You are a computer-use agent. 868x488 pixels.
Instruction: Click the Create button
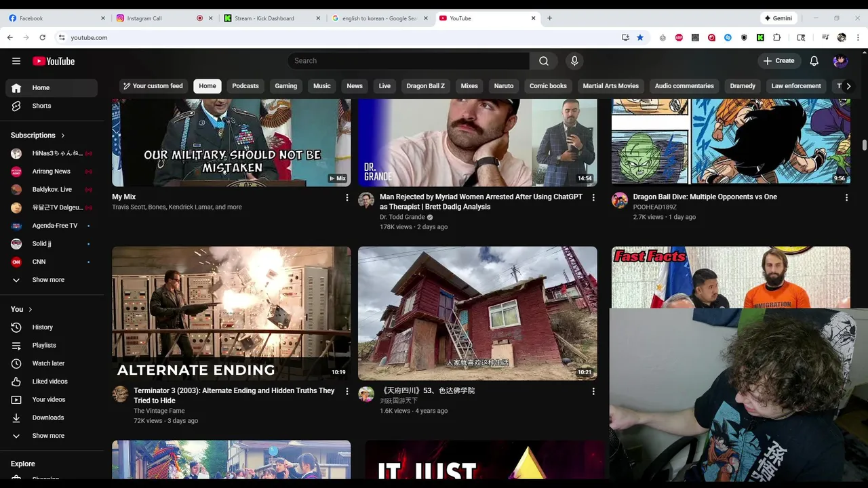[778, 61]
